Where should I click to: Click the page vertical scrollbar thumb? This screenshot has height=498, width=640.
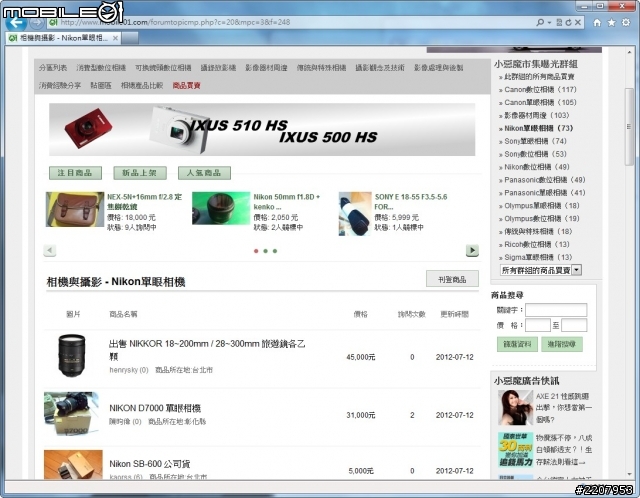tap(629, 127)
